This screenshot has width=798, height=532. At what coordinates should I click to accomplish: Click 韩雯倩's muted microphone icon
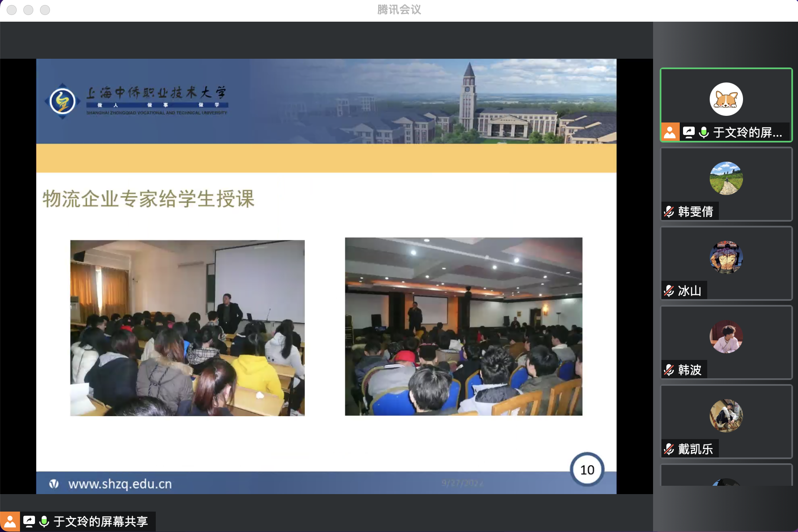669,212
